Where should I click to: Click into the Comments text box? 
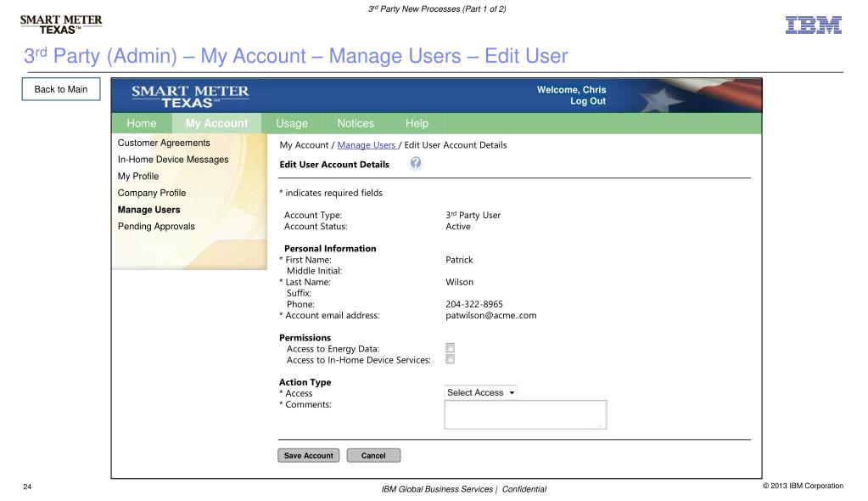(525, 414)
